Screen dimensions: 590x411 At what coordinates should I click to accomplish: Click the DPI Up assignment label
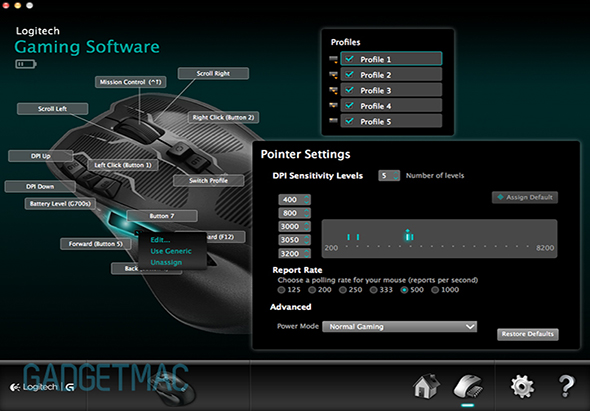[41, 156]
